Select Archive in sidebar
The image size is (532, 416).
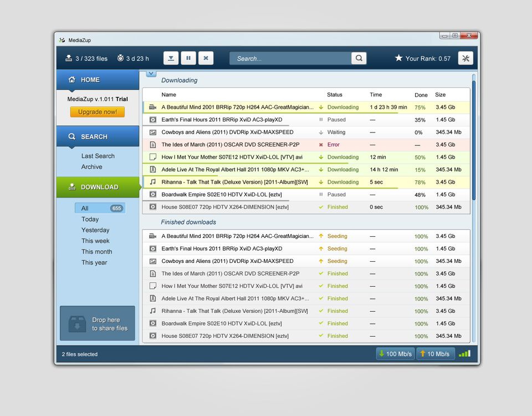pyautogui.click(x=91, y=167)
